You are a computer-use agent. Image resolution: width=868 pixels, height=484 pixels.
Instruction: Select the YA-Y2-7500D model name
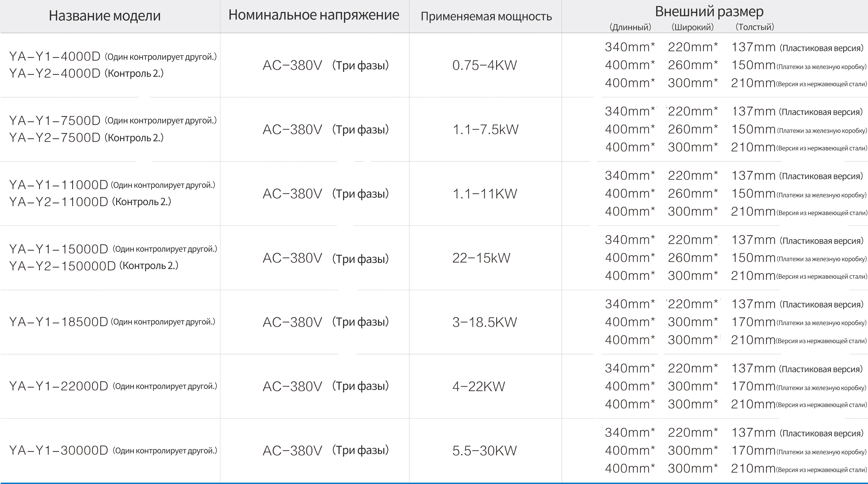55,137
